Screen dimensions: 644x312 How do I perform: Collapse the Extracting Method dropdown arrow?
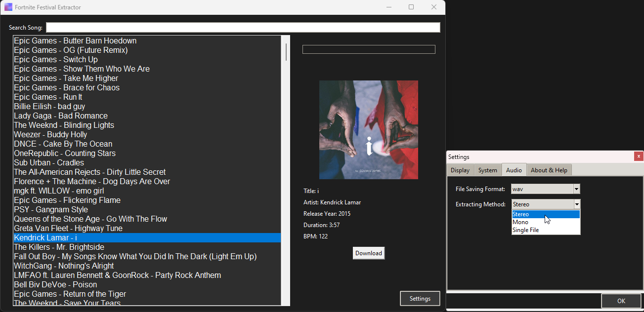(576, 204)
